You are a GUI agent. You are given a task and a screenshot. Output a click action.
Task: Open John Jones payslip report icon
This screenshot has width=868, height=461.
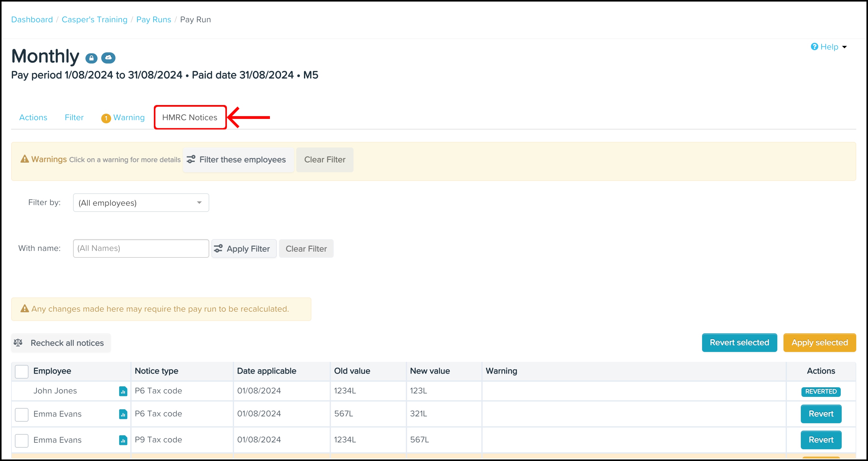123,391
